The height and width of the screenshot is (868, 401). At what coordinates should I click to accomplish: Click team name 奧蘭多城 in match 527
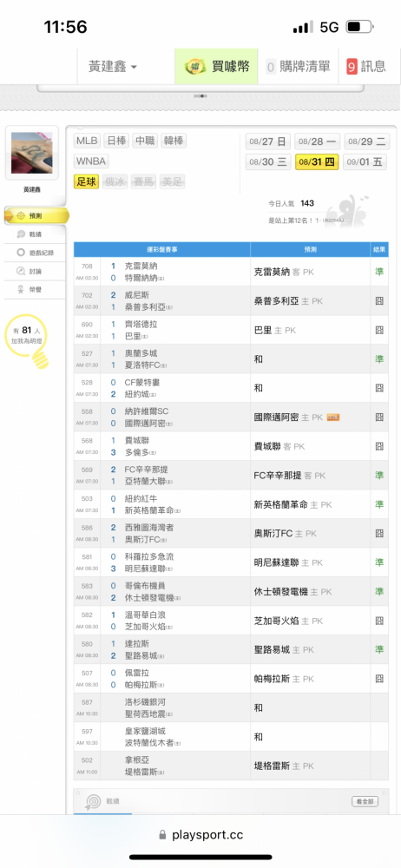(141, 353)
